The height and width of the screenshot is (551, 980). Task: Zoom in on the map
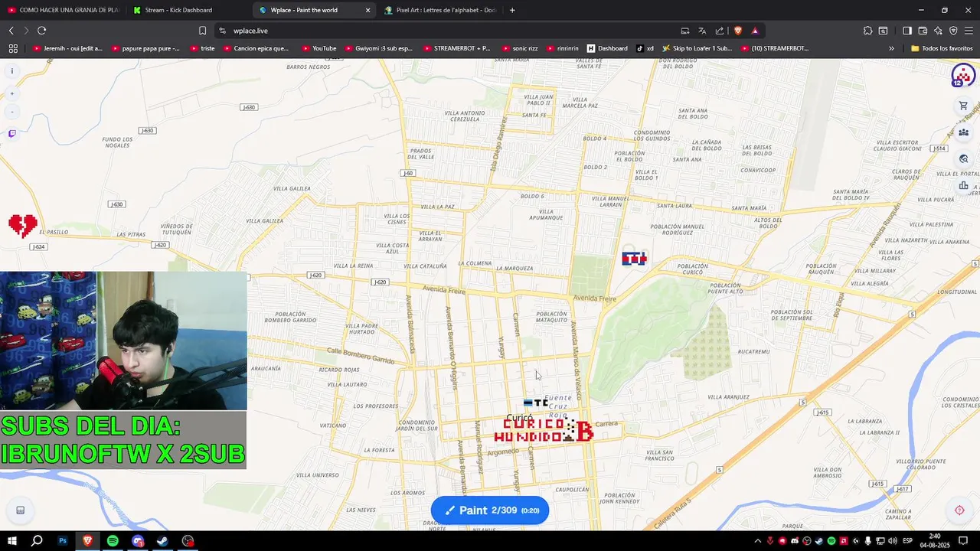(x=11, y=93)
